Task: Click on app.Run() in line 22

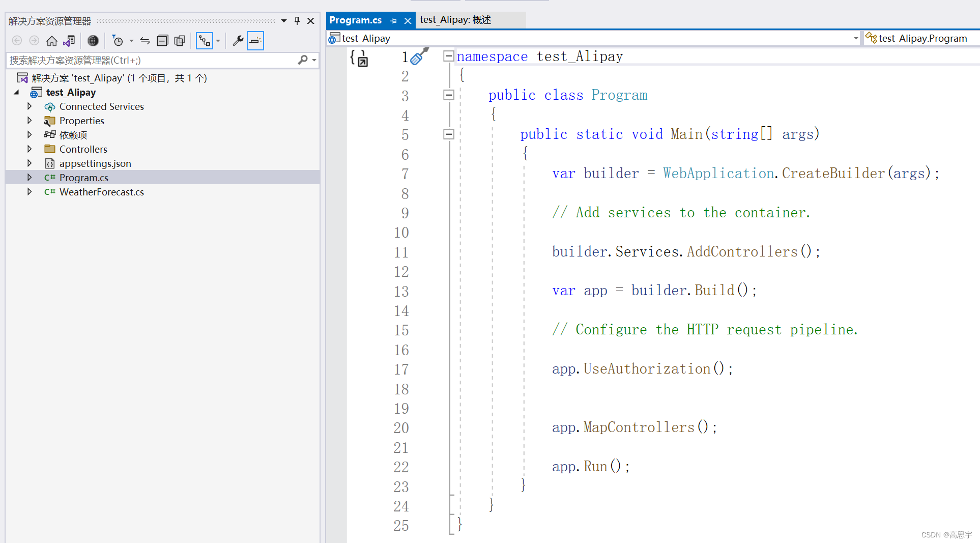Action: 591,467
